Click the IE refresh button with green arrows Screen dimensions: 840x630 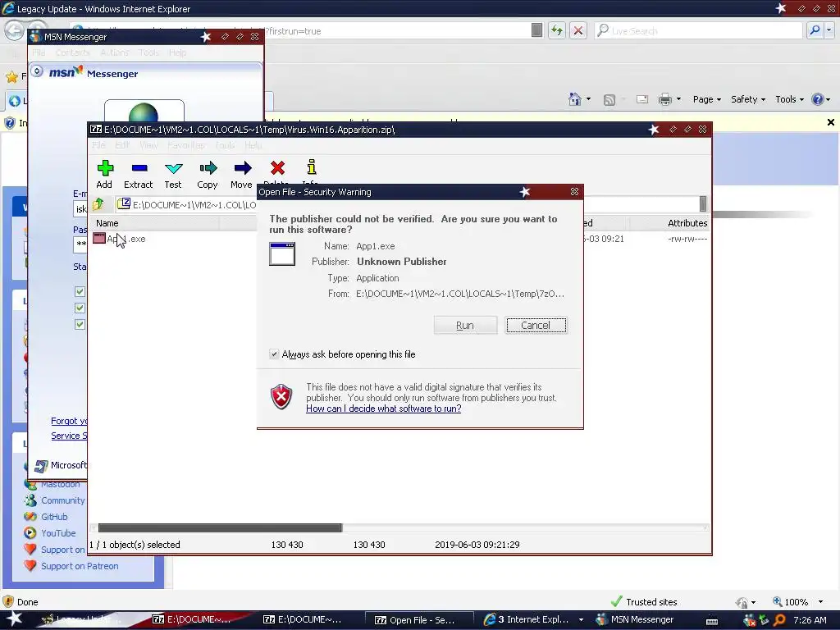point(557,30)
